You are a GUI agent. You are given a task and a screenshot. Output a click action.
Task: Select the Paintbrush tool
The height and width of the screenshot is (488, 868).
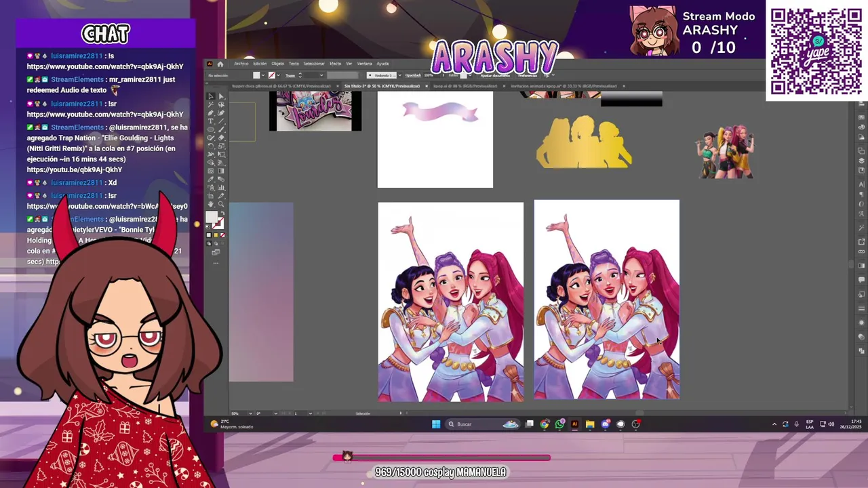(x=221, y=129)
